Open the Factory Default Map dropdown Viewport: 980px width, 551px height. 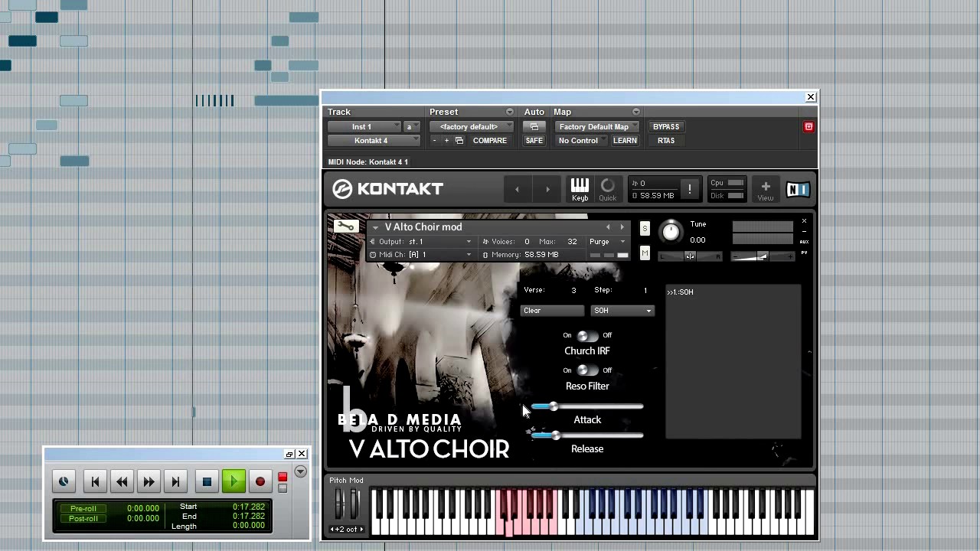pos(597,127)
